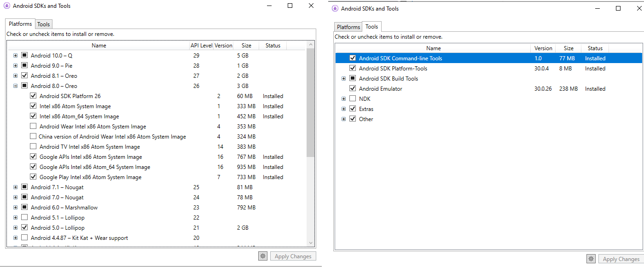Check Android Wear Intel x86 Atom System Image
Viewport: 644px width, 267px height.
point(33,127)
